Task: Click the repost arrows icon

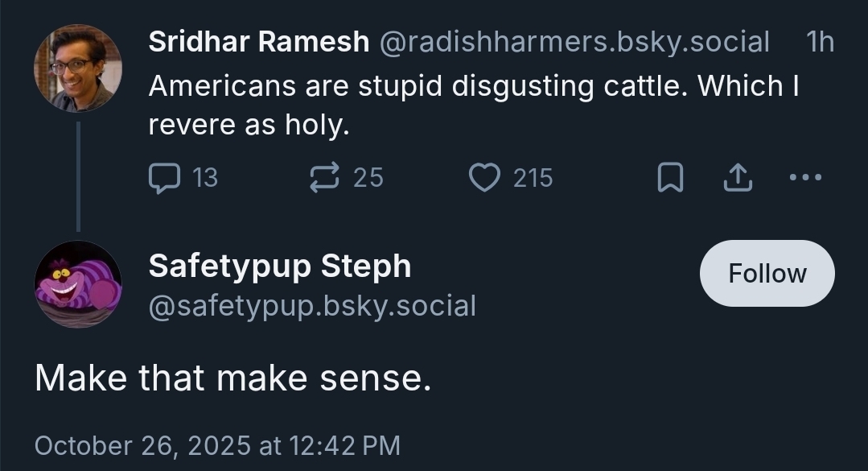Action: pos(325,178)
